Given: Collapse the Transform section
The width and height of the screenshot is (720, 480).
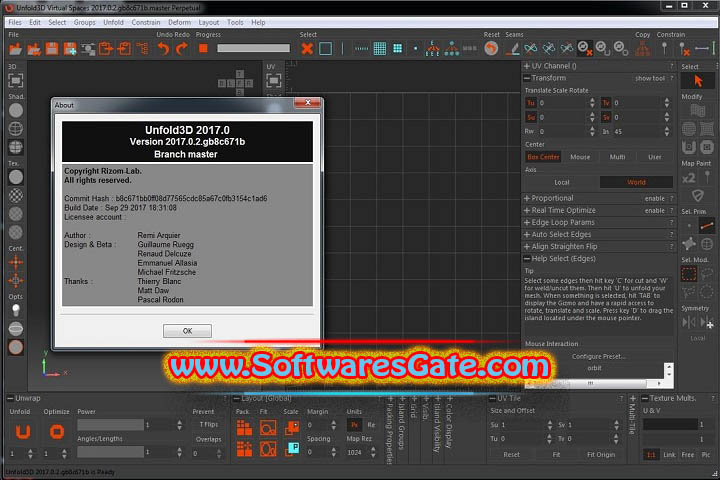Looking at the screenshot, I should tap(528, 78).
